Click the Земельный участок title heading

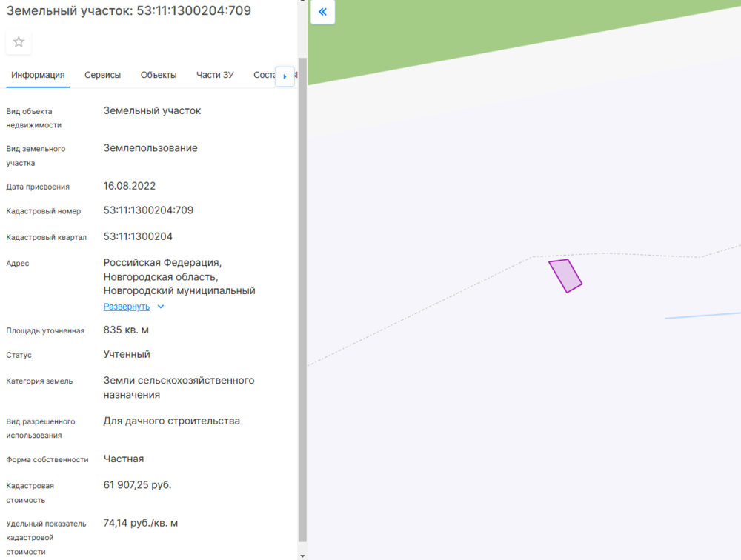click(128, 11)
